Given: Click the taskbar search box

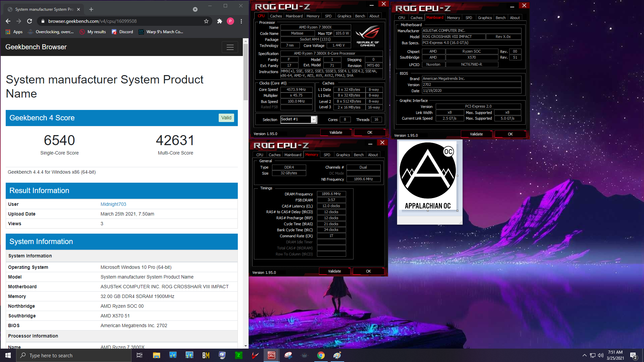Looking at the screenshot, I should (x=74, y=355).
